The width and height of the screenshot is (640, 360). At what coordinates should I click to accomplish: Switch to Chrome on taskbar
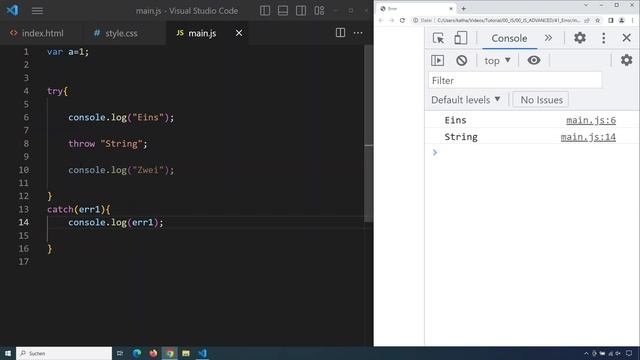pos(169,353)
